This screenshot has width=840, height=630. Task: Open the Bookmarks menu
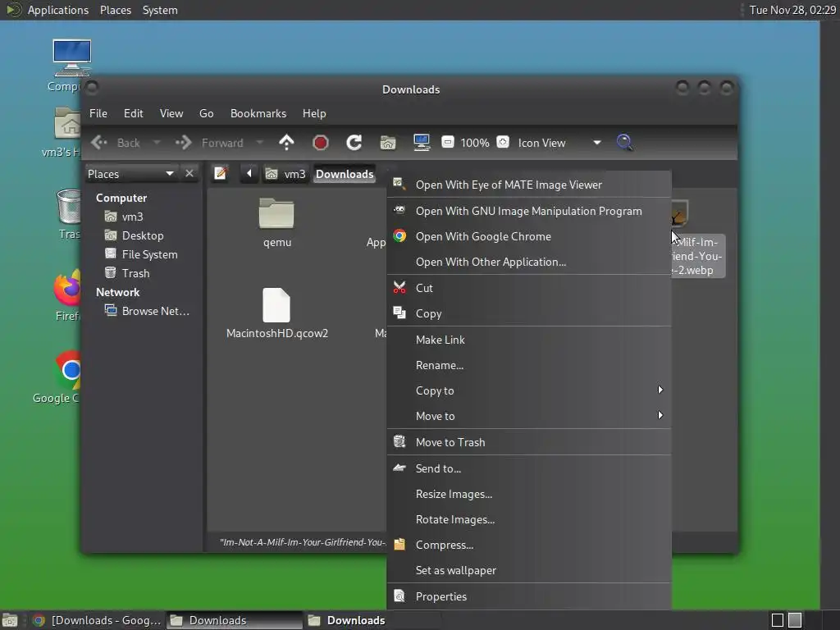[258, 113]
